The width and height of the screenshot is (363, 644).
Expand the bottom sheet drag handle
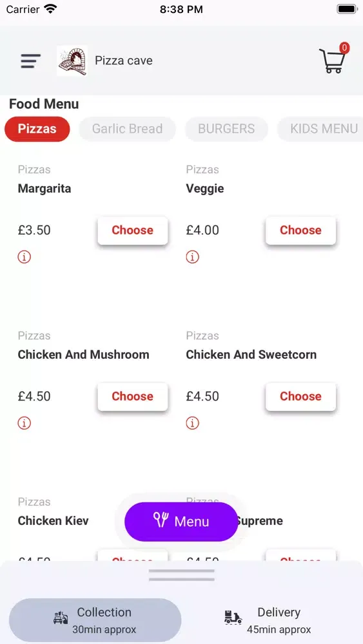click(182, 575)
